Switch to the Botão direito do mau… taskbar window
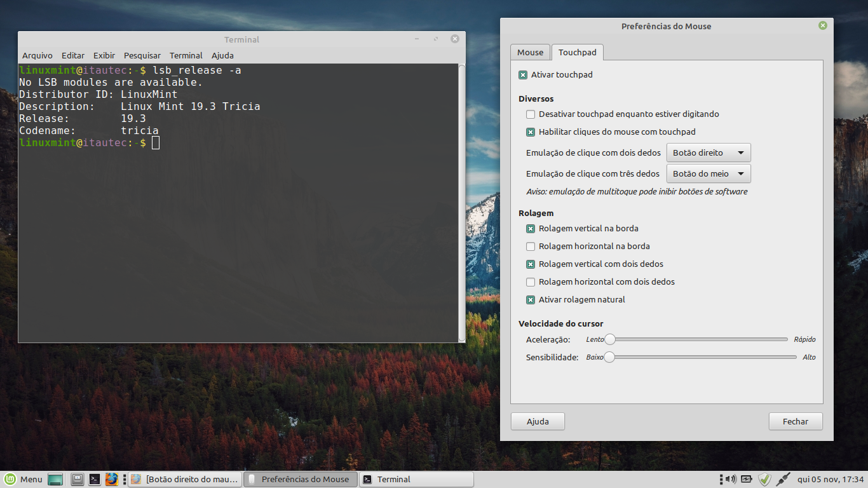Image resolution: width=868 pixels, height=488 pixels. [185, 479]
